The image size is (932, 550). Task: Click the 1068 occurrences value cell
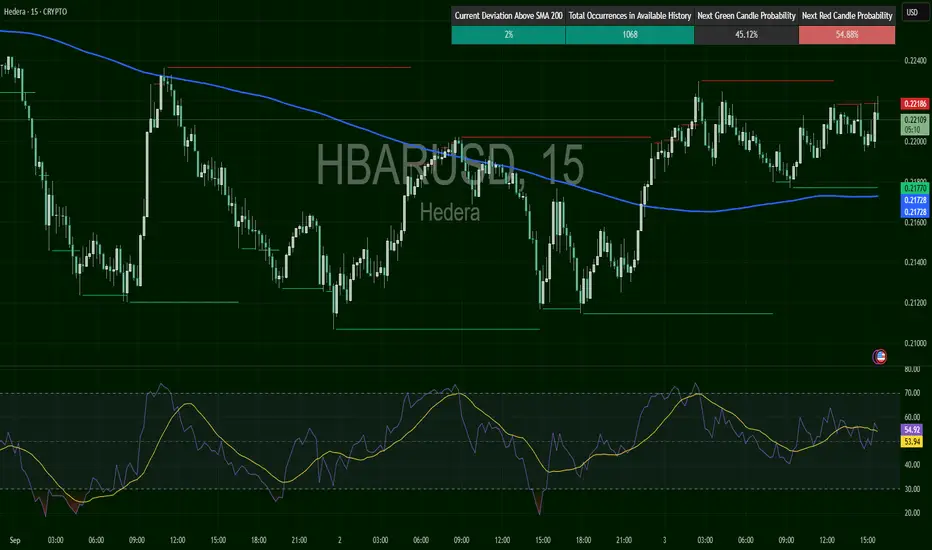click(629, 34)
